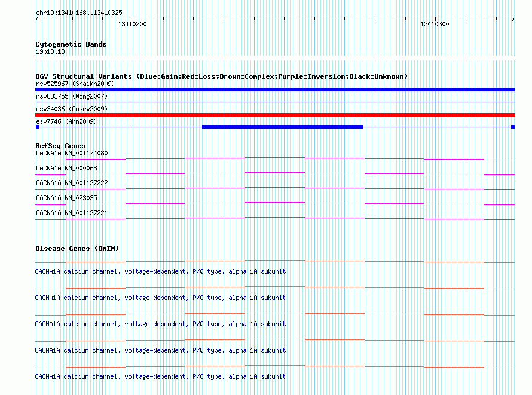Click the chr19:13410168..13410325 region label
The width and height of the screenshot is (532, 395).
pyautogui.click(x=79, y=13)
